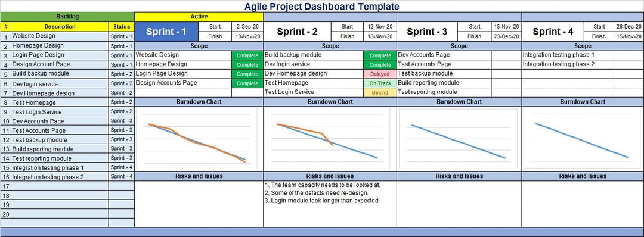The image size is (644, 237).
Task: Select the yellow Active status cell
Action: pos(199,17)
